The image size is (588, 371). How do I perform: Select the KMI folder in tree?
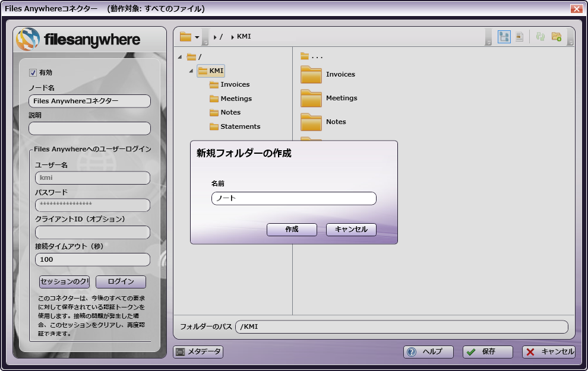211,71
